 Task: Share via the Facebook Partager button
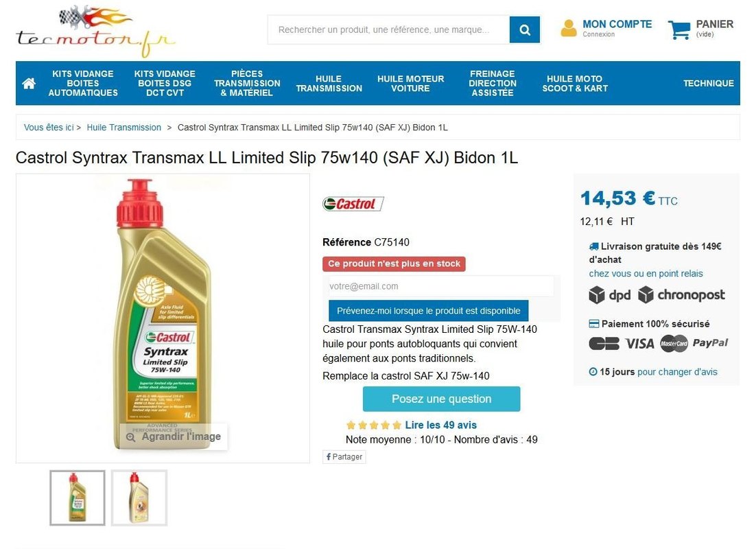pyautogui.click(x=344, y=457)
